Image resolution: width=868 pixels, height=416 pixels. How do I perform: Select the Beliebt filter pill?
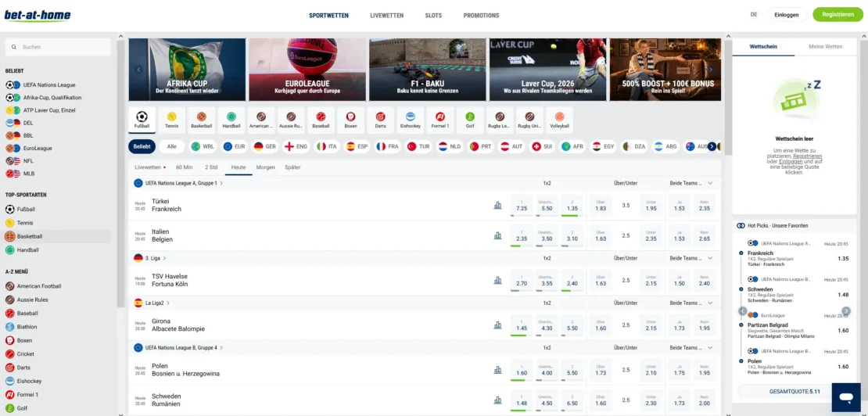coord(142,146)
